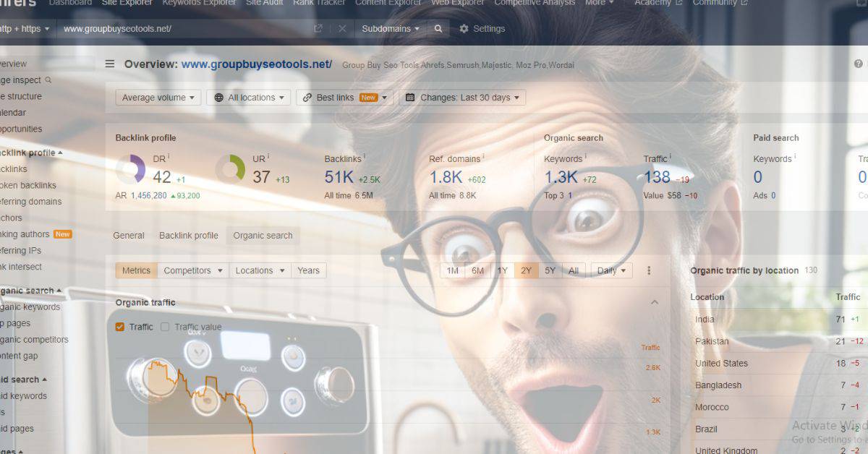Open the chart three-dot options menu
The image size is (868, 454).
tap(649, 270)
